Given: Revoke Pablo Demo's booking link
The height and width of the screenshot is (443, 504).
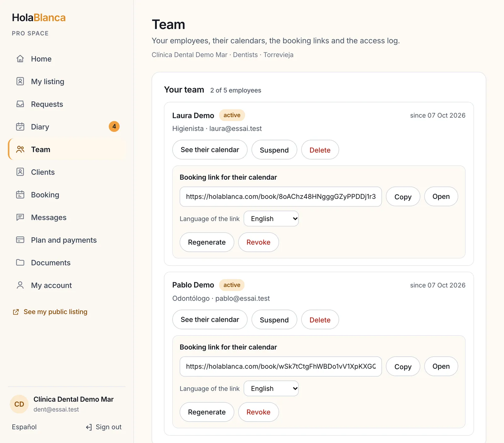Looking at the screenshot, I should [x=258, y=412].
